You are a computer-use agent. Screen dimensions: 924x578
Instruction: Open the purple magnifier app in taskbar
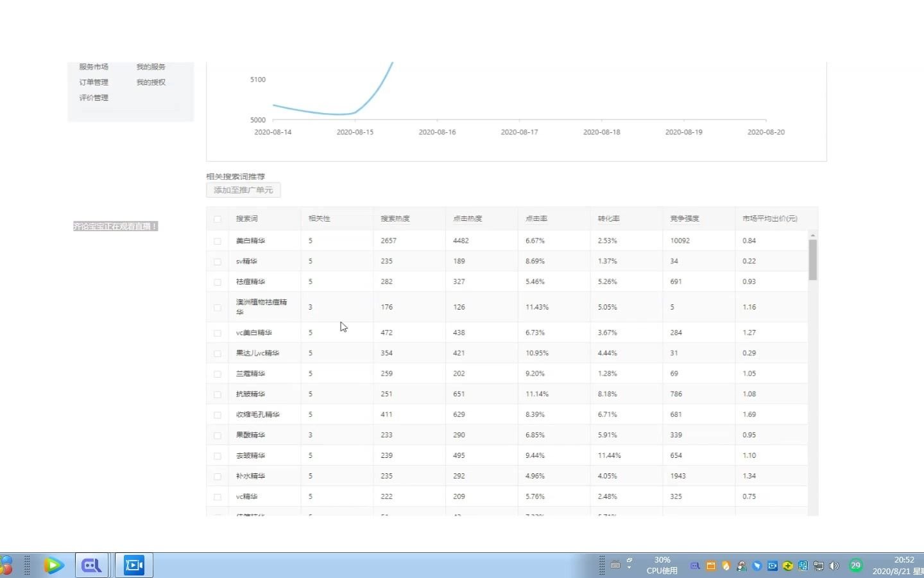pyautogui.click(x=92, y=565)
